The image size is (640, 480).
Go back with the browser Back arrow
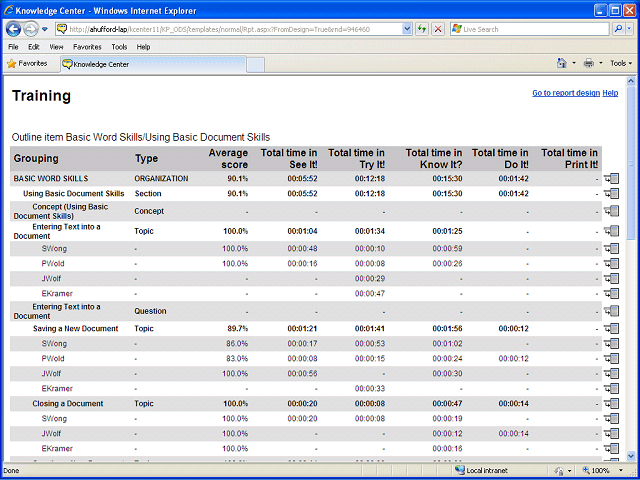[13, 29]
